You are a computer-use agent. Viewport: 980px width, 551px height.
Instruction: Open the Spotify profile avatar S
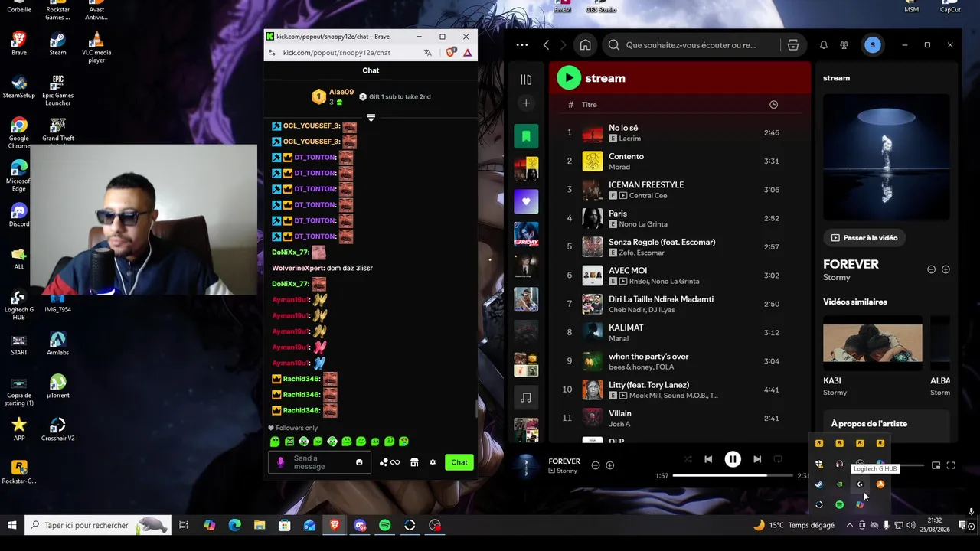(873, 45)
